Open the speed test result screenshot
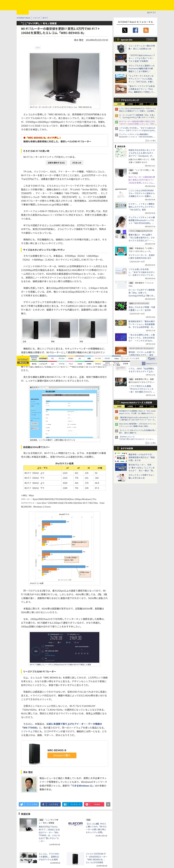 coord(65,647)
